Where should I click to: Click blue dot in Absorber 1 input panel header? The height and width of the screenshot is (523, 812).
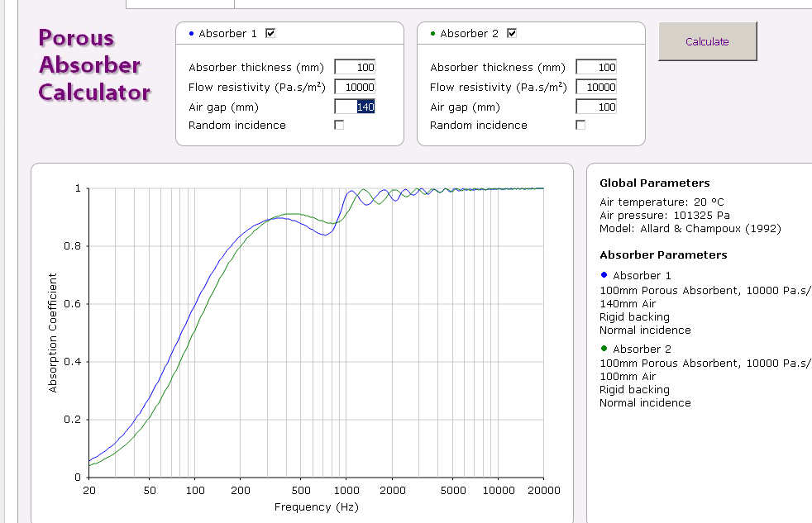192,34
